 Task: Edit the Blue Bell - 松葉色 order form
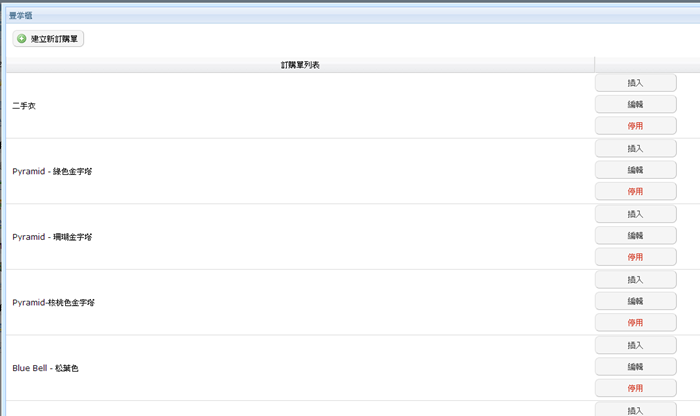[x=636, y=367]
